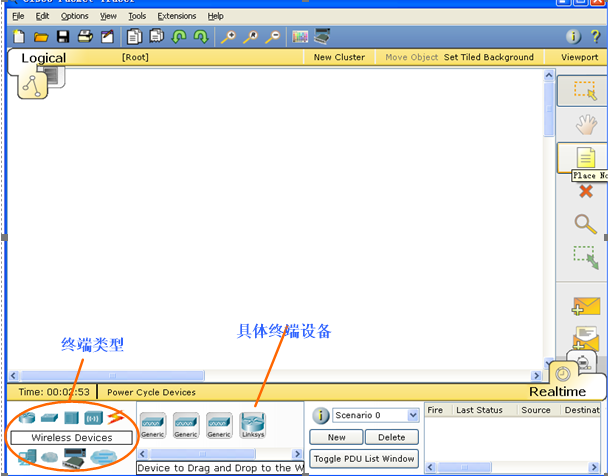Open the View menu
The image size is (608, 476).
(108, 16)
